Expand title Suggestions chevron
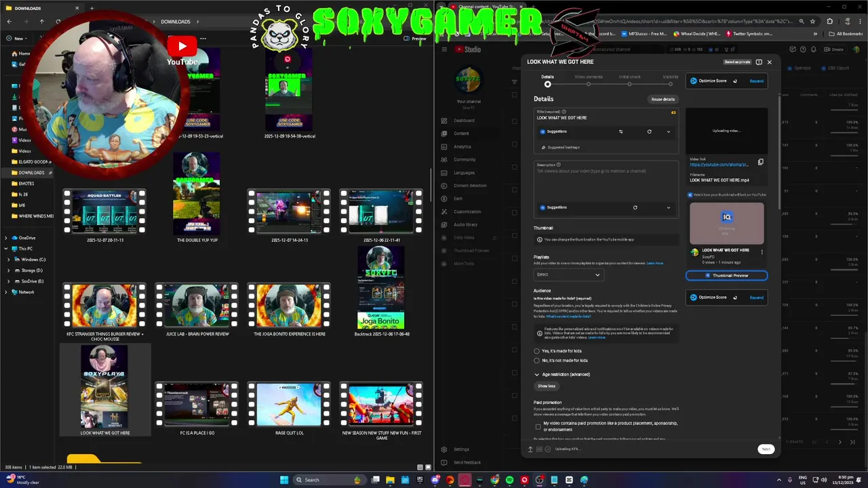Screen dimensions: 868x488 [668, 131]
